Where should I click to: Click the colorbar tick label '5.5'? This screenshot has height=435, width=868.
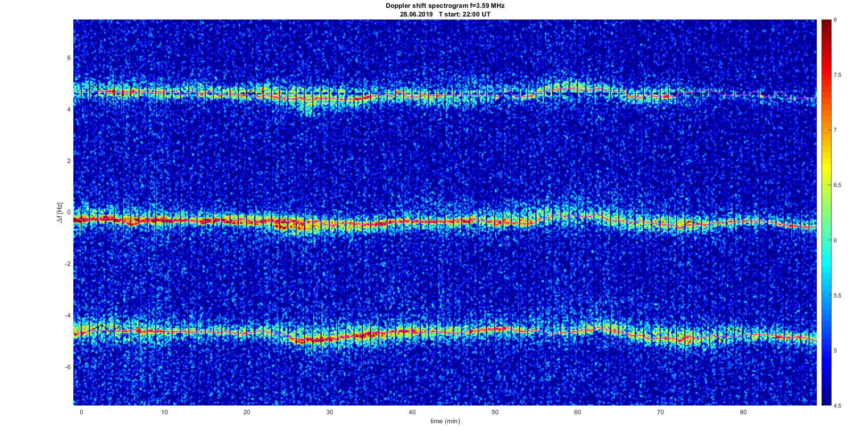837,296
